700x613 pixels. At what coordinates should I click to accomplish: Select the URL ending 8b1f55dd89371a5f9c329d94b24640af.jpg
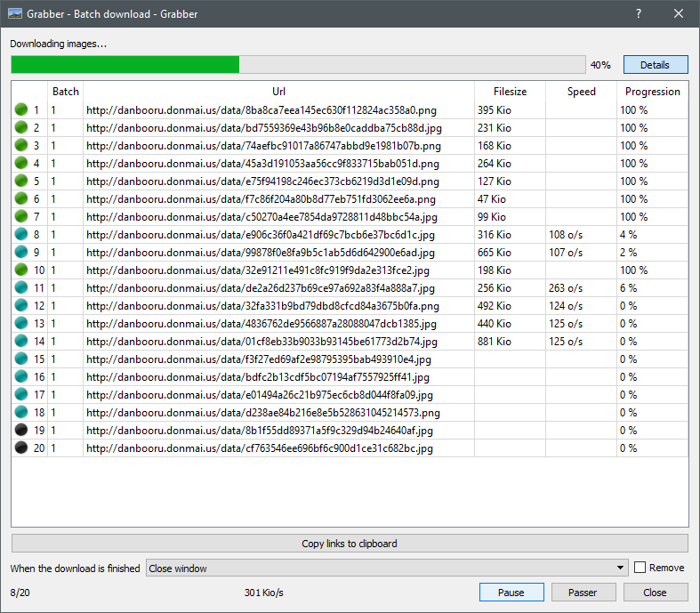point(260,431)
